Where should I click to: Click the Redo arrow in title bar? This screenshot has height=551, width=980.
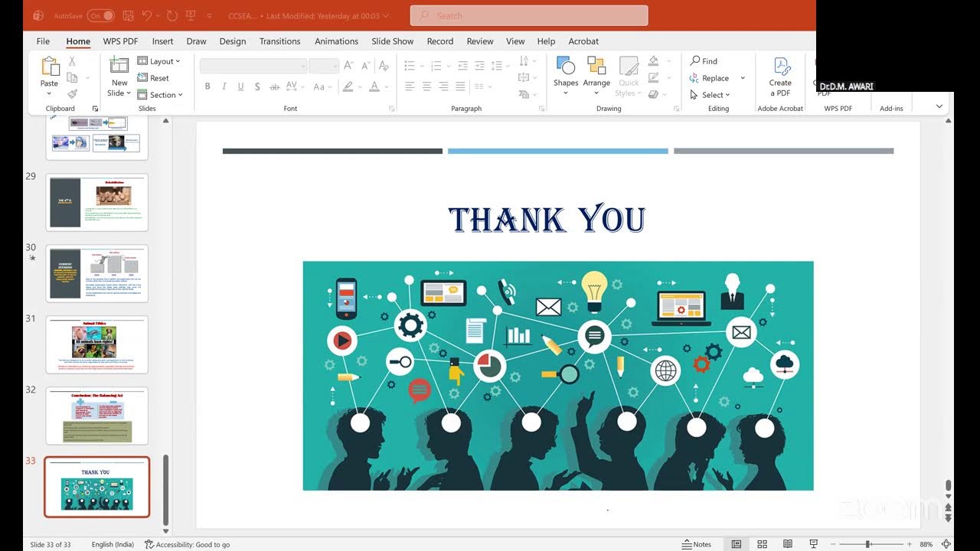point(172,15)
